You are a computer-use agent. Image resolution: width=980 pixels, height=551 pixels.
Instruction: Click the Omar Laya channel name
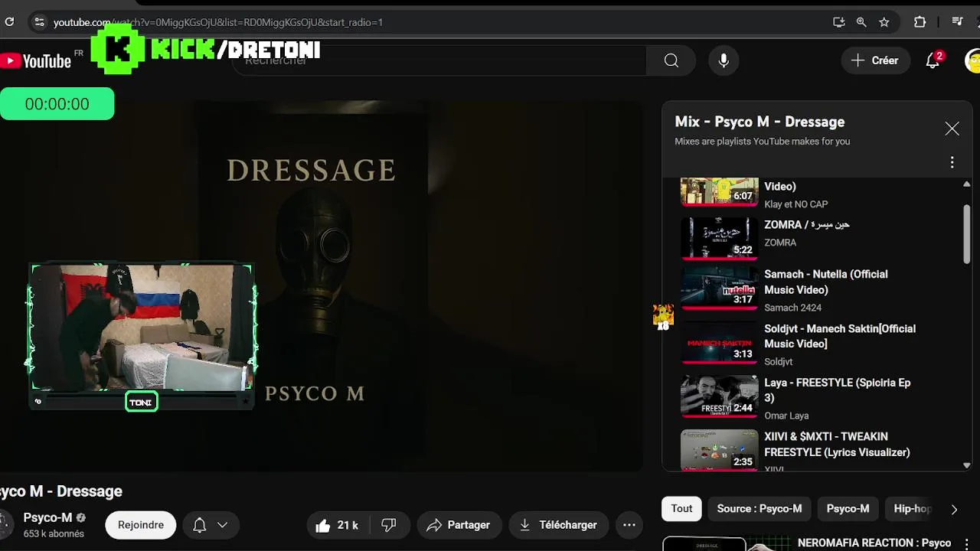coord(786,416)
